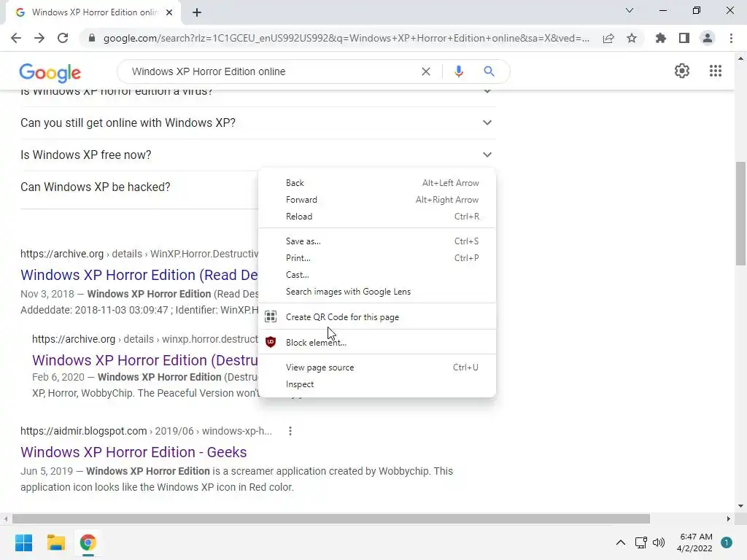
Task: Select 'View page source' menu entry
Action: click(377, 367)
